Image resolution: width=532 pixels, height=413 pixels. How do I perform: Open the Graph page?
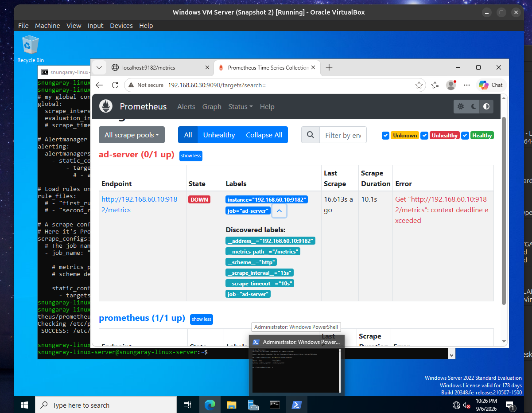point(212,106)
